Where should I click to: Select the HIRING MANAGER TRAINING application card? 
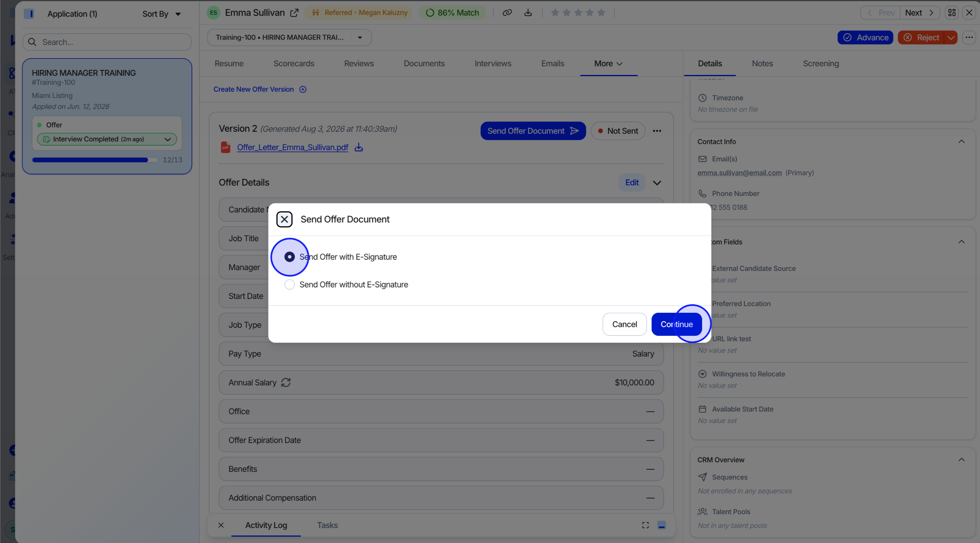(107, 116)
